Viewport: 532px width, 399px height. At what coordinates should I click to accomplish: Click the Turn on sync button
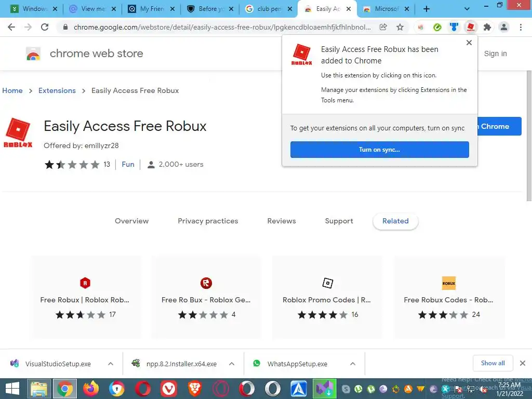[380, 150]
